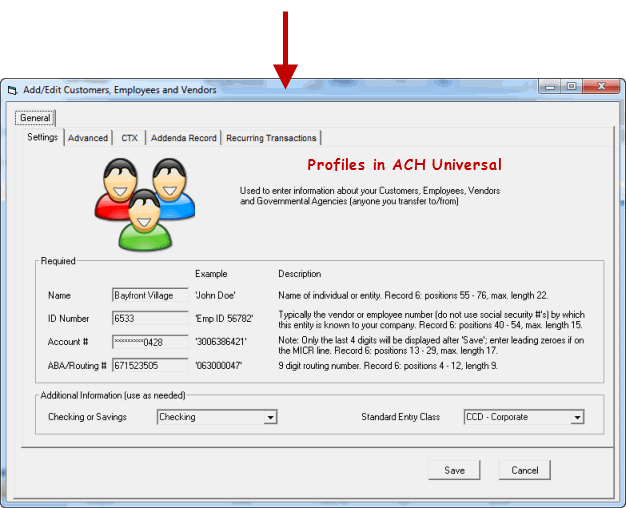
Task: Open the CTX tab
Action: point(129,138)
